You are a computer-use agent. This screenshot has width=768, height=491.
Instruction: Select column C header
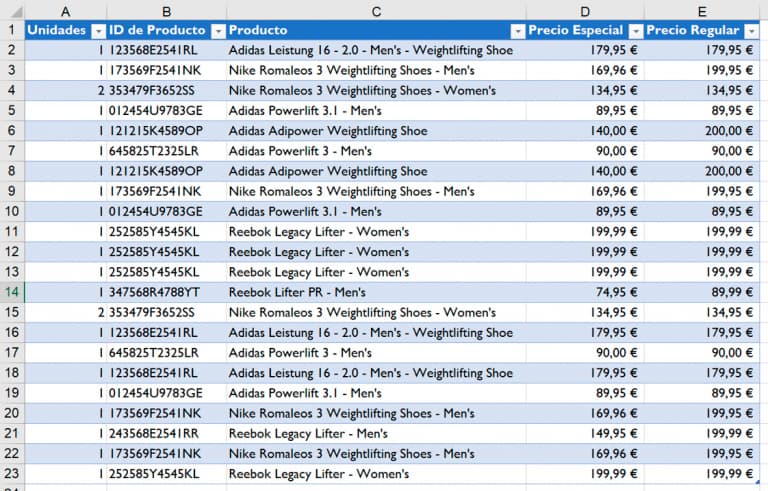click(376, 12)
